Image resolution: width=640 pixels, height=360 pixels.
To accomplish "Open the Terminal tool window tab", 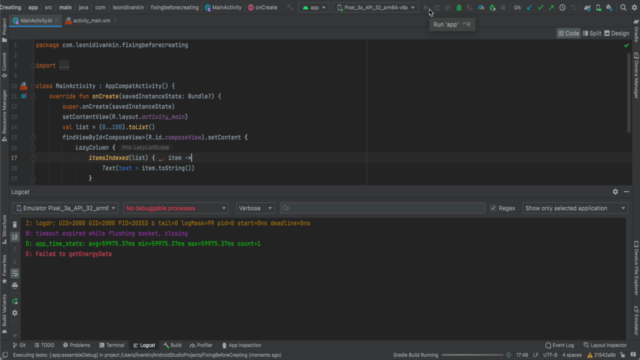I will [x=111, y=345].
